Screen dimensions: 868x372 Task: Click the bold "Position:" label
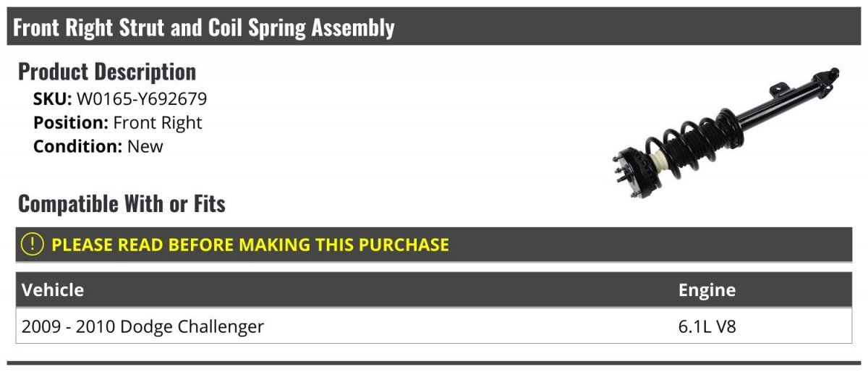click(x=71, y=122)
